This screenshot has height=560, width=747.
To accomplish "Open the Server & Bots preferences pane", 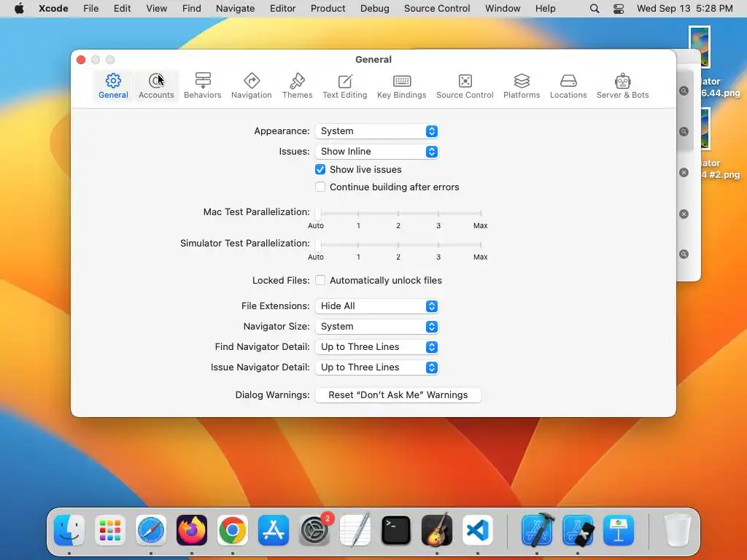I will click(x=623, y=86).
